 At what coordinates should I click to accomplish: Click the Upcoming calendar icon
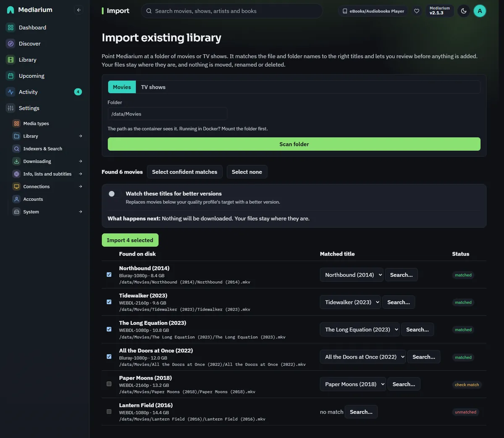click(x=10, y=76)
